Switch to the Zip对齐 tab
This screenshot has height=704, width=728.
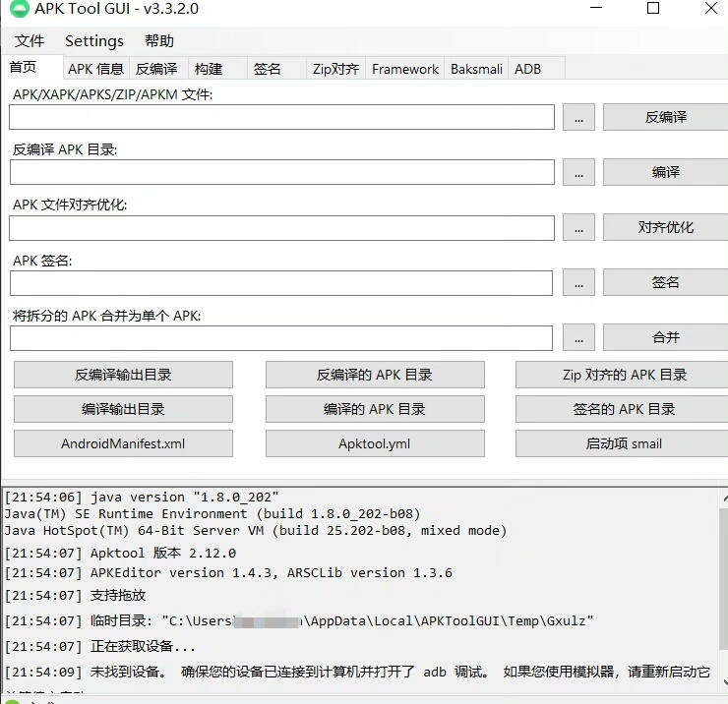(335, 69)
